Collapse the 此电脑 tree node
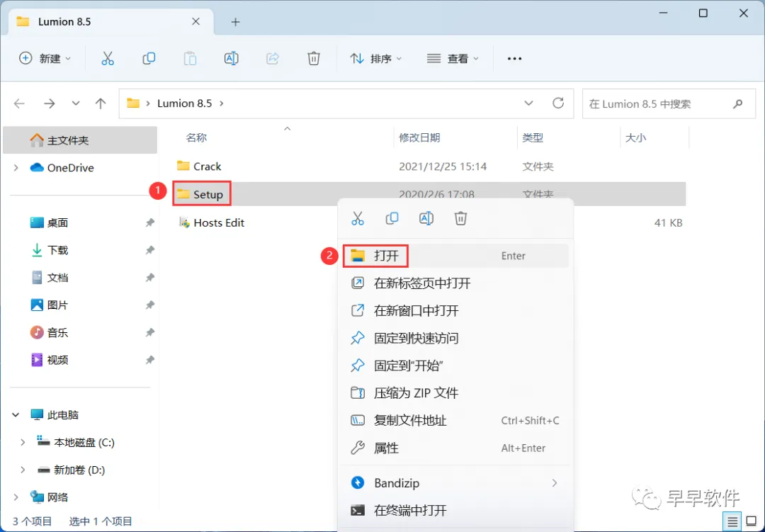This screenshot has height=532, width=765. pos(16,415)
